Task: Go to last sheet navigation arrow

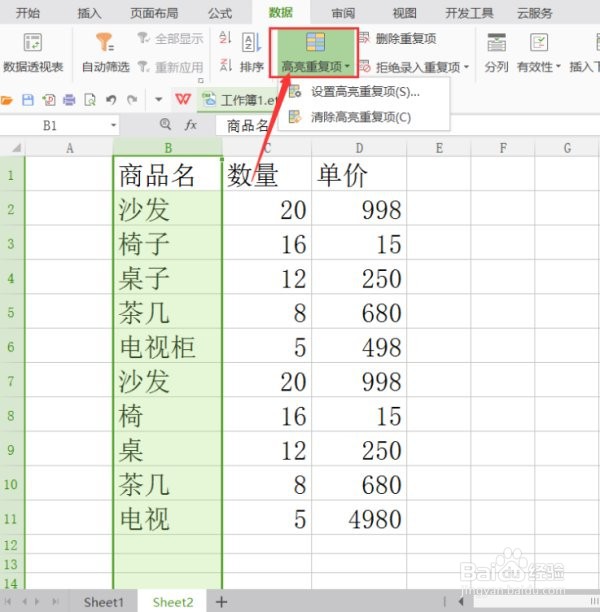Action: click(x=55, y=601)
